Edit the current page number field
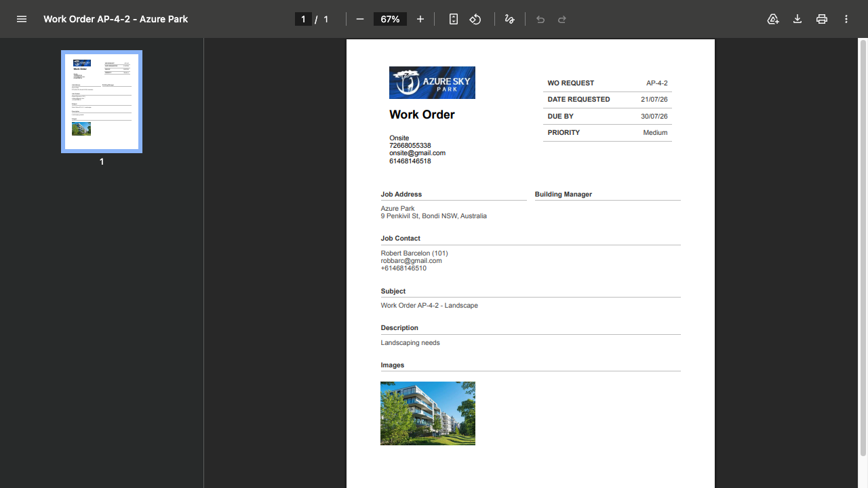This screenshot has height=488, width=868. click(x=303, y=19)
